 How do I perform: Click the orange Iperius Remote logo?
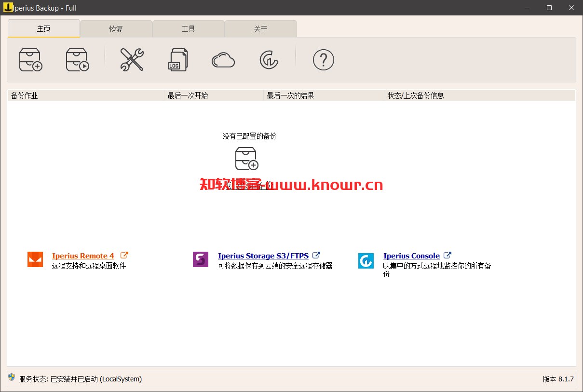pyautogui.click(x=35, y=259)
